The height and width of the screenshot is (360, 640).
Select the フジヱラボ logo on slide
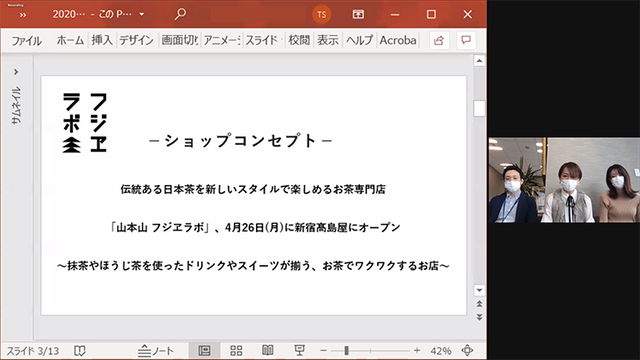point(85,122)
